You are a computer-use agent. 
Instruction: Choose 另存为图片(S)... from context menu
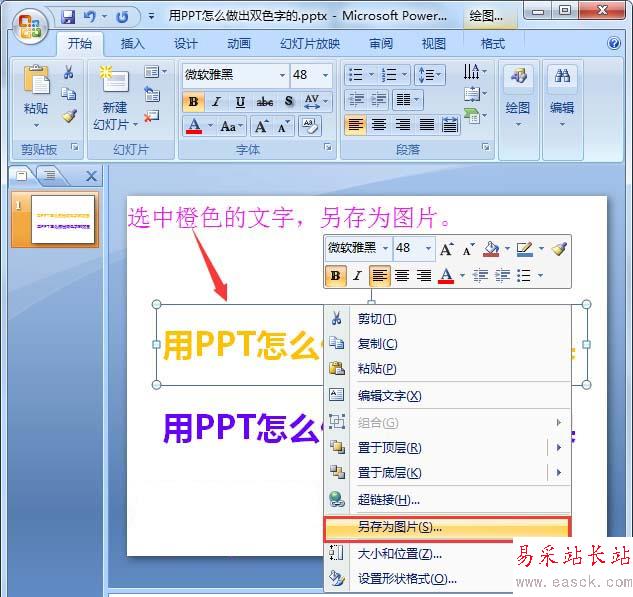[447, 527]
